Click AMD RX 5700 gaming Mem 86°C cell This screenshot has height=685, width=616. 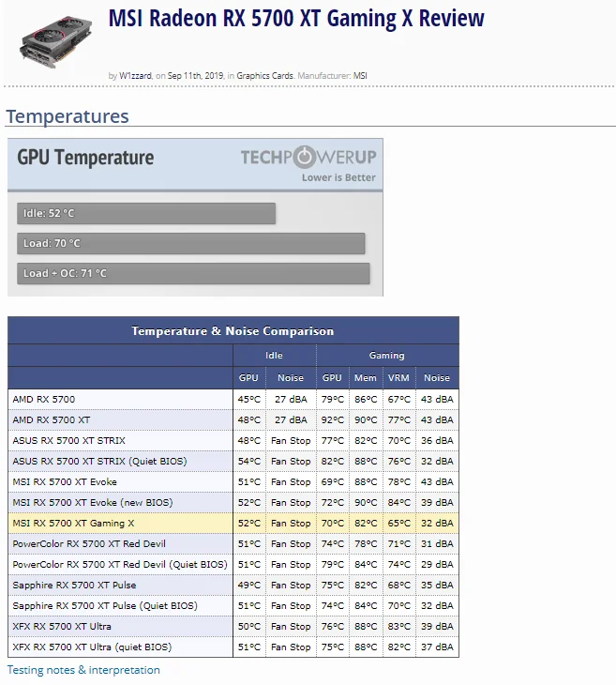366,400
